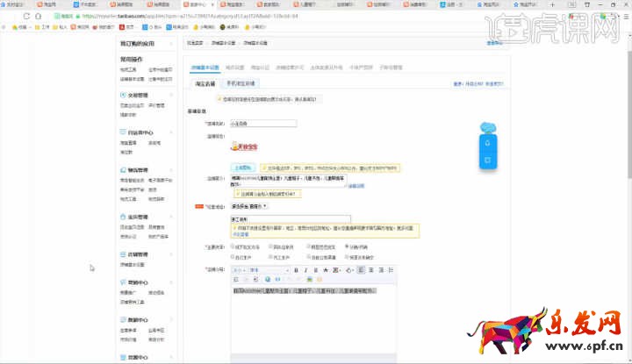Click the blue upload icon button below logo
Image resolution: width=632 pixels, height=364 pixels.
[x=242, y=167]
